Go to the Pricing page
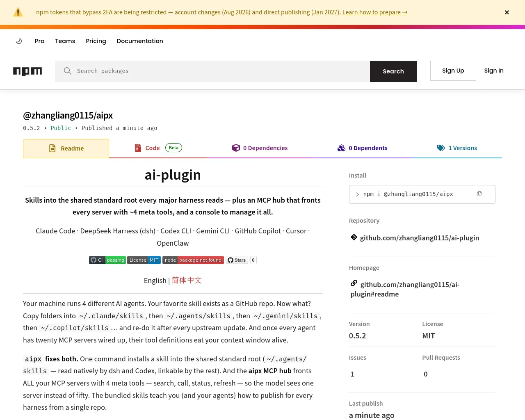This screenshot has width=525, height=420. pyautogui.click(x=96, y=41)
